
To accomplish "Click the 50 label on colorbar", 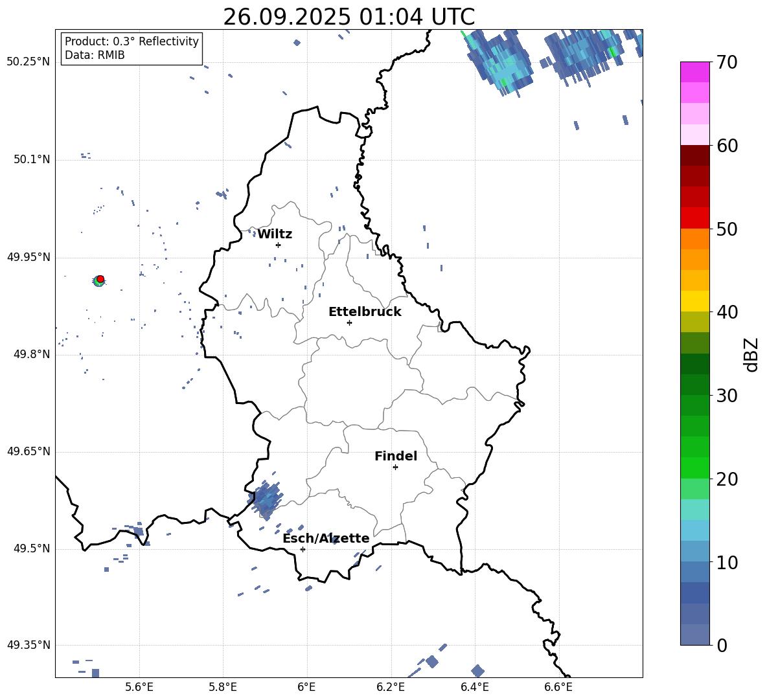I will (x=726, y=229).
